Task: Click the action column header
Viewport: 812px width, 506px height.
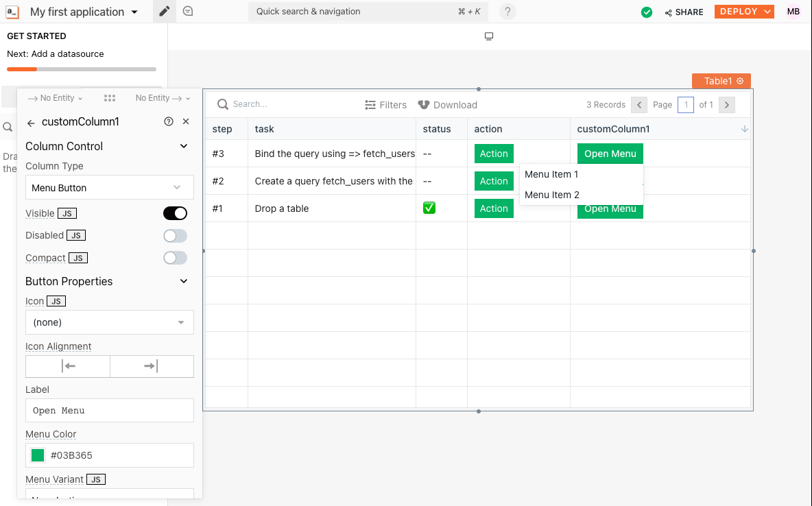Action: [519, 129]
